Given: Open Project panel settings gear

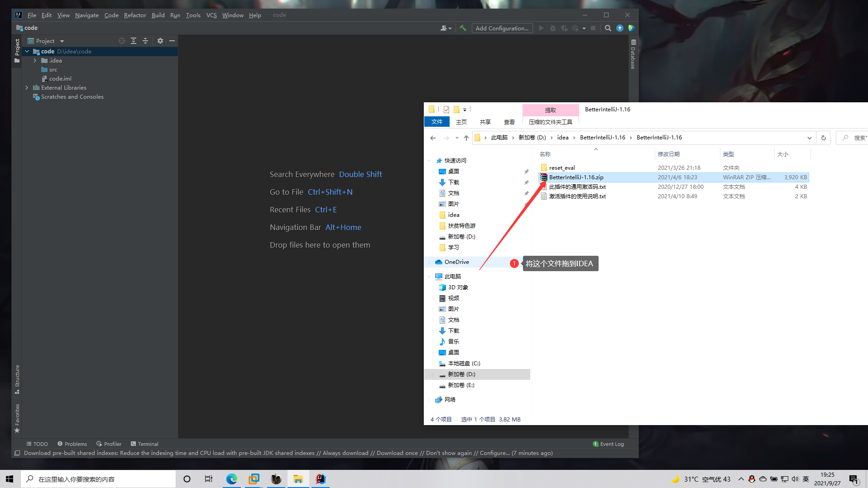Looking at the screenshot, I should pos(160,41).
